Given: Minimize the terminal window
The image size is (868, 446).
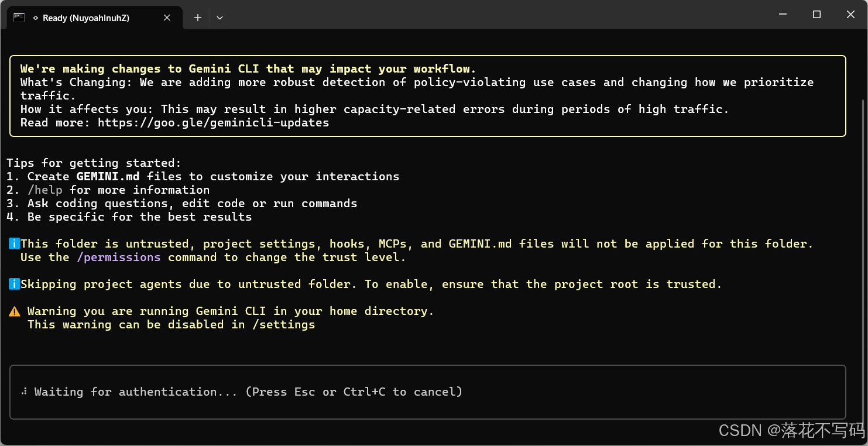Looking at the screenshot, I should [x=783, y=14].
